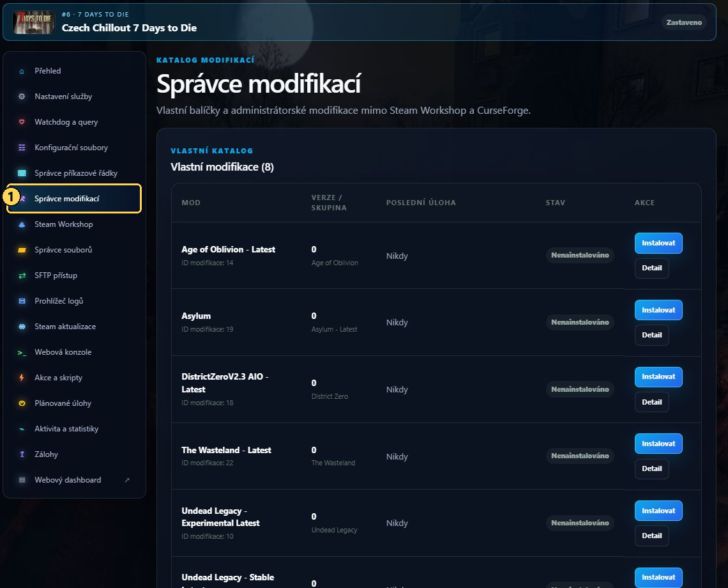Click the 7 Days to Die game thumbnail

(33, 22)
